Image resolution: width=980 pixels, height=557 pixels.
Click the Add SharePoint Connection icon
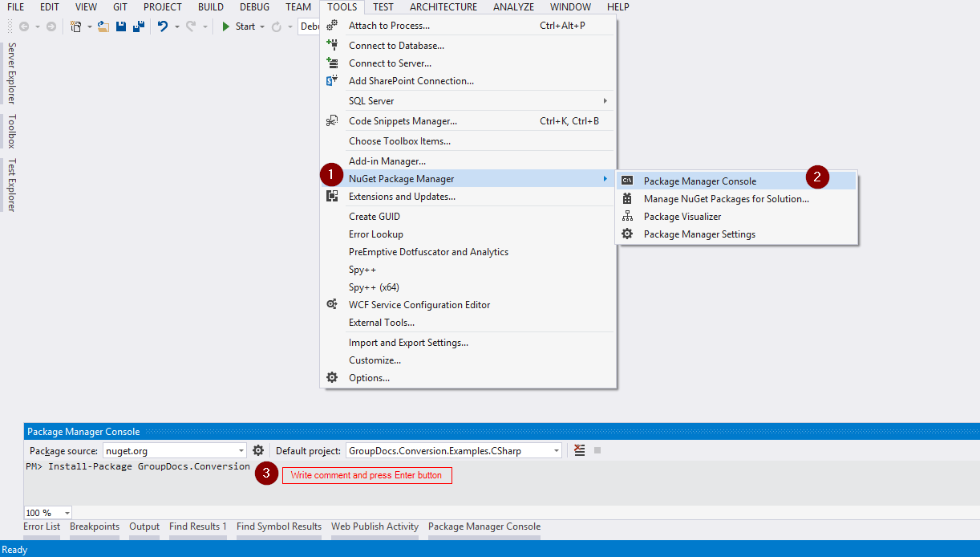[x=332, y=81]
